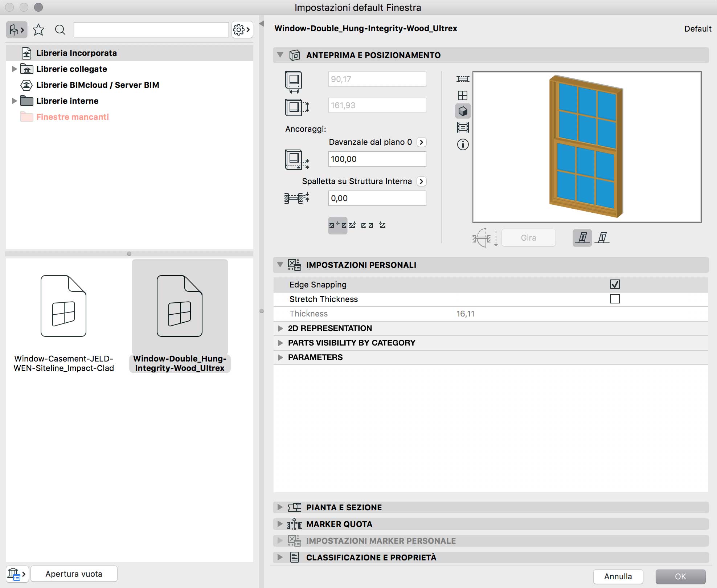Screen dimensions: 717x588
Task: Click the mirrored opening orientation icon
Action: tap(602, 238)
